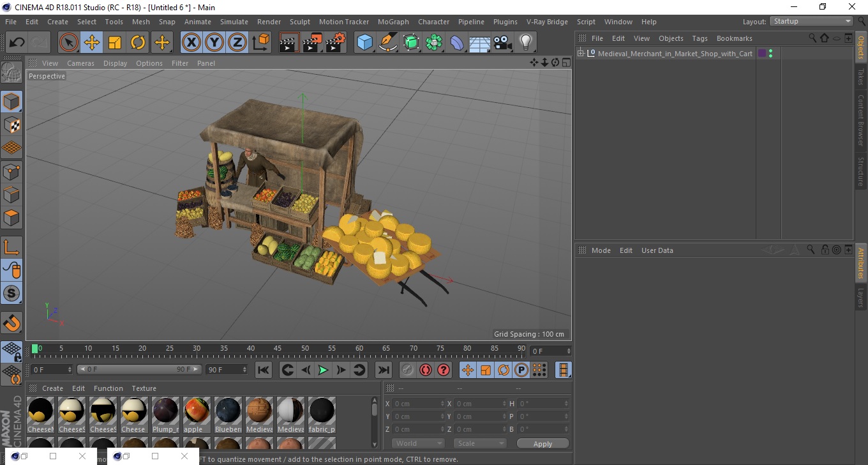The width and height of the screenshot is (868, 465).
Task: Open material manager Function menu
Action: coord(108,388)
